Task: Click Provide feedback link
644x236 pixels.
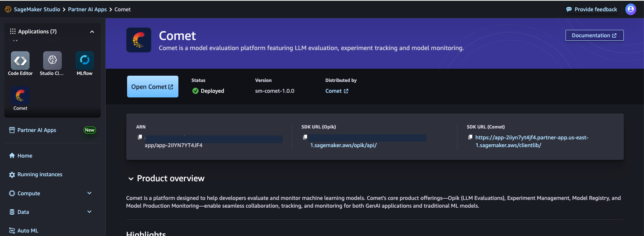Action: tap(596, 9)
